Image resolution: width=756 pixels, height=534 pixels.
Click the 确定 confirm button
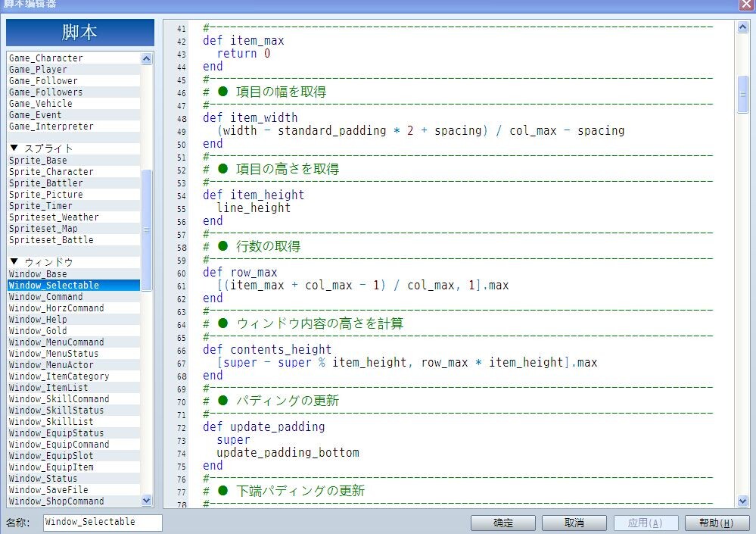(x=503, y=523)
